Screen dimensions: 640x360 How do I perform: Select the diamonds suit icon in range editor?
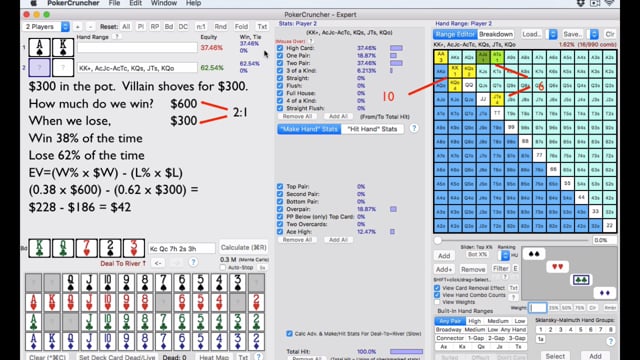604,293
